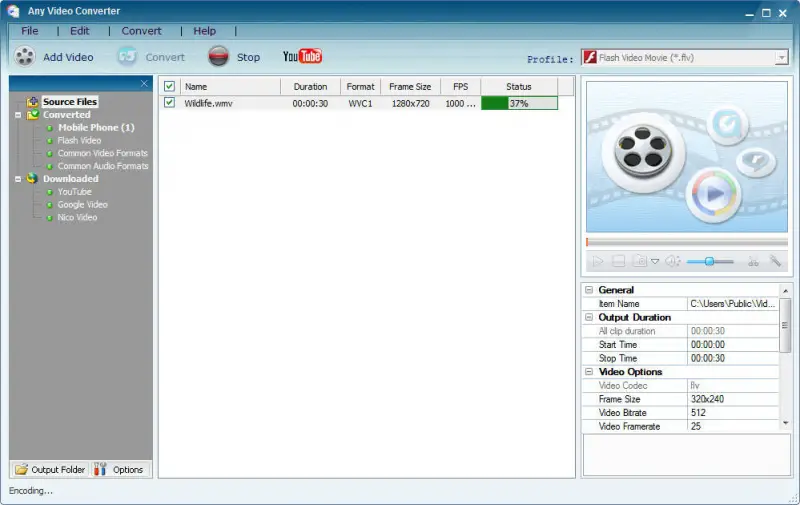The height and width of the screenshot is (505, 800).
Task: Select Common Audio Formats tree item
Action: pos(103,166)
